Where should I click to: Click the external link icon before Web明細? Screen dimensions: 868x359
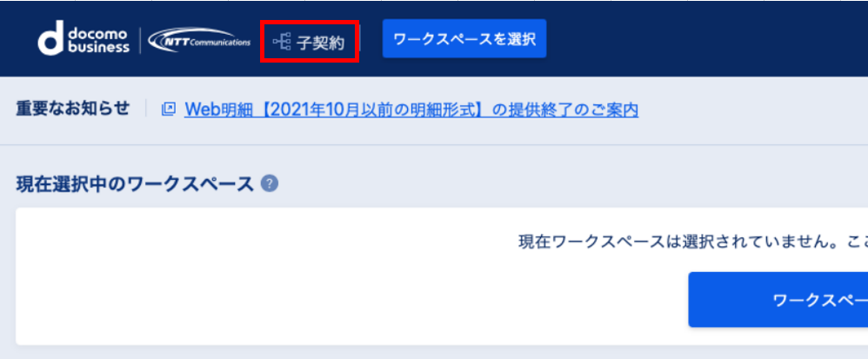(x=168, y=109)
